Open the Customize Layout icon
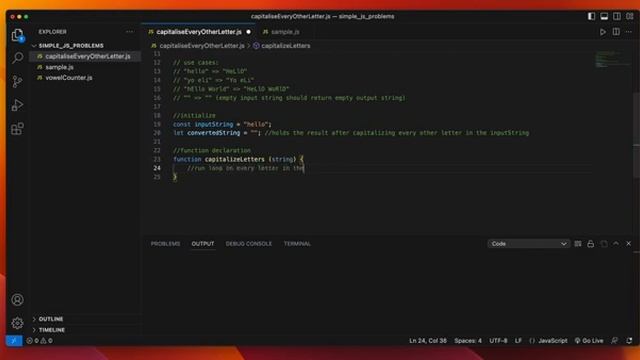Viewport: 640px width, 360px height. (630, 16)
